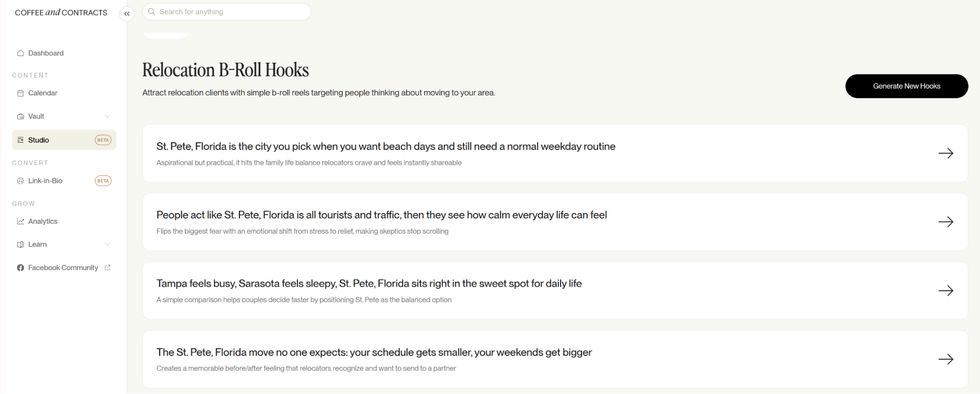The width and height of the screenshot is (980, 394).
Task: Open the schedule gets smaller hook card
Action: coord(555,359)
